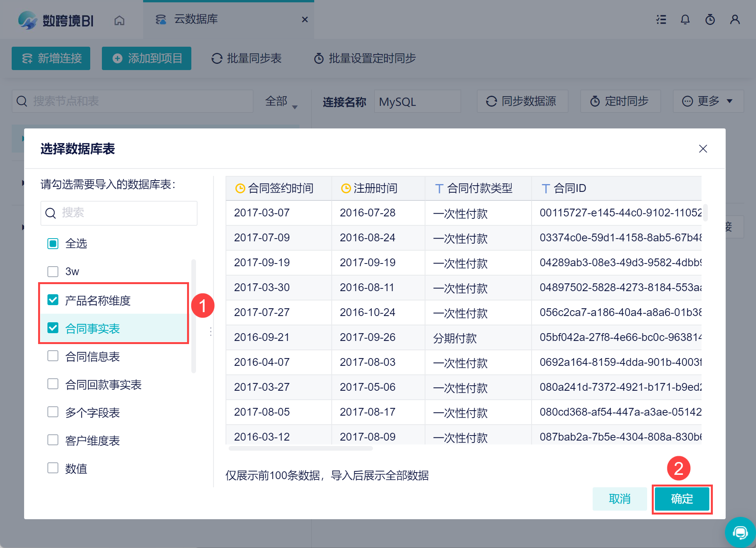Open the customer service chat bubble
The width and height of the screenshot is (756, 548).
tap(740, 532)
